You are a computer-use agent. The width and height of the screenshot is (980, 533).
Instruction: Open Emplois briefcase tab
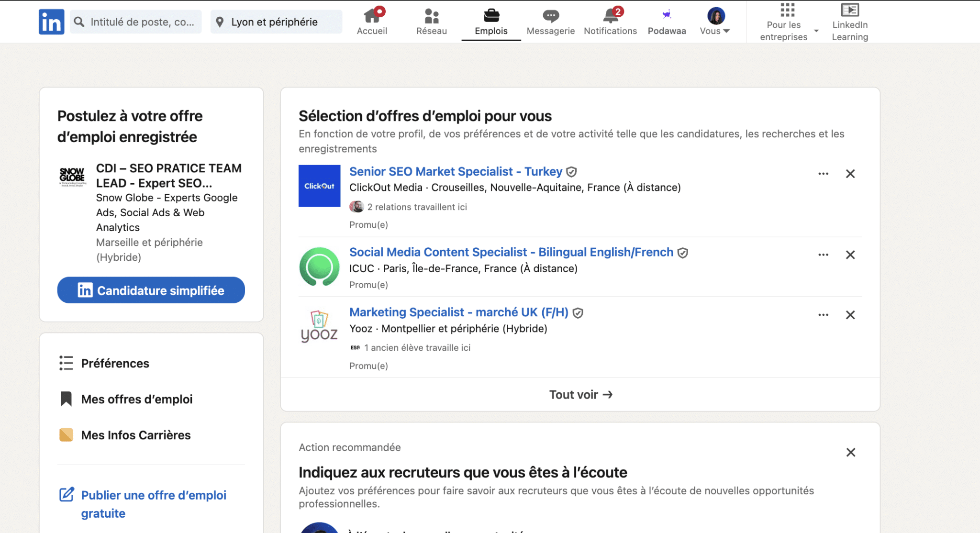point(491,22)
